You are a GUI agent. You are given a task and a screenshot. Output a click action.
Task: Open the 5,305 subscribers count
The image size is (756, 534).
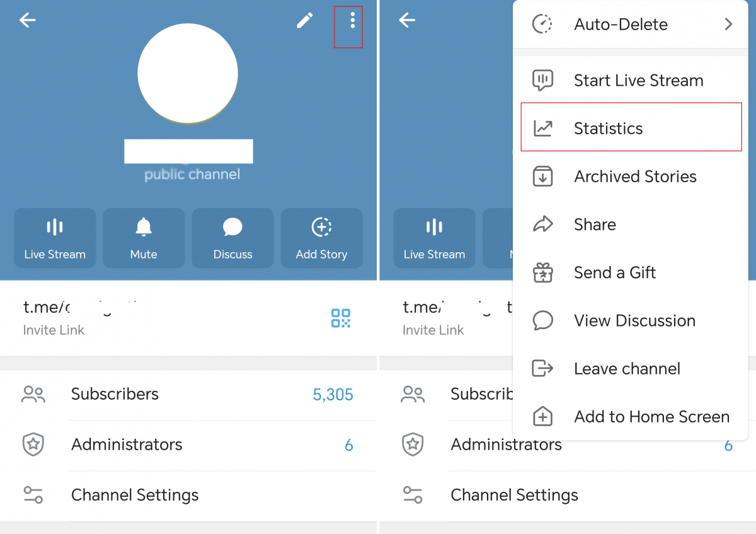333,395
